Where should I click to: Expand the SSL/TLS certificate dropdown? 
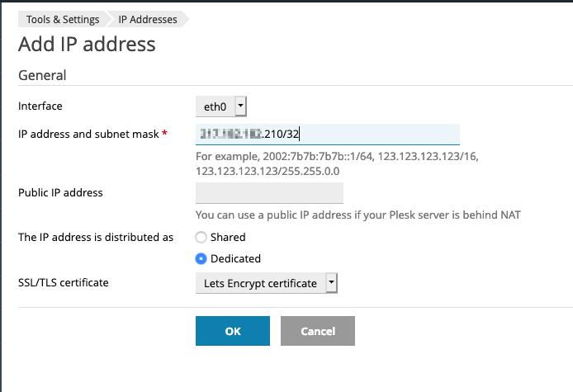click(267, 283)
